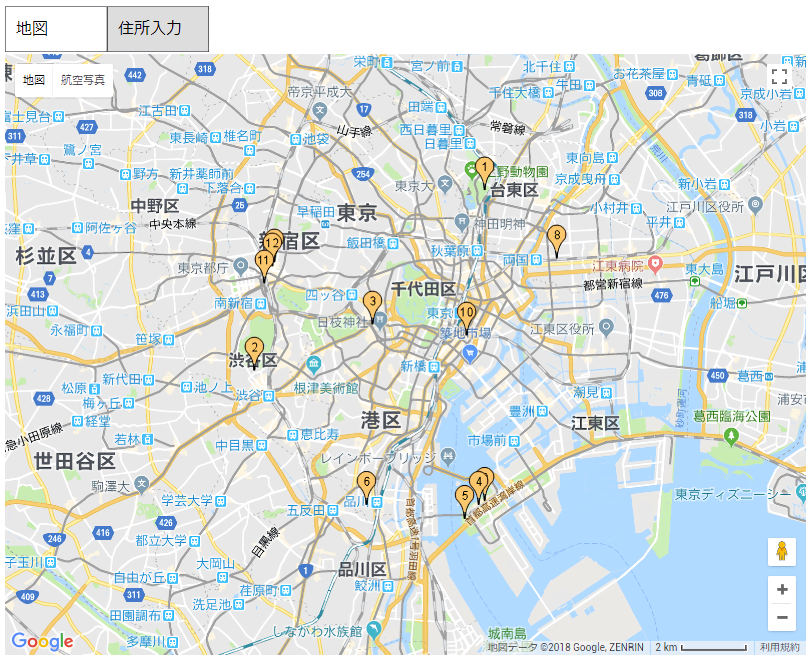812x662 pixels.
Task: Open the 利用規約 terms link
Action: (779, 647)
